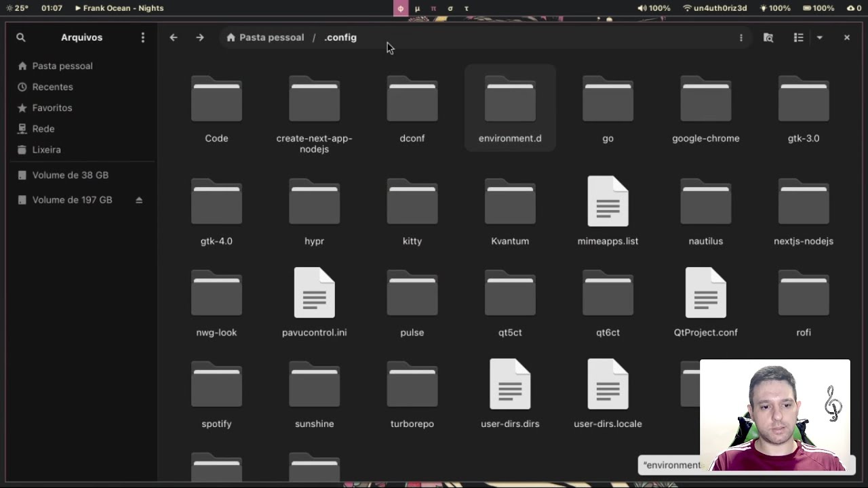The image size is (868, 488).
Task: Click Pasta pessoal in the path bar
Action: coord(265,37)
